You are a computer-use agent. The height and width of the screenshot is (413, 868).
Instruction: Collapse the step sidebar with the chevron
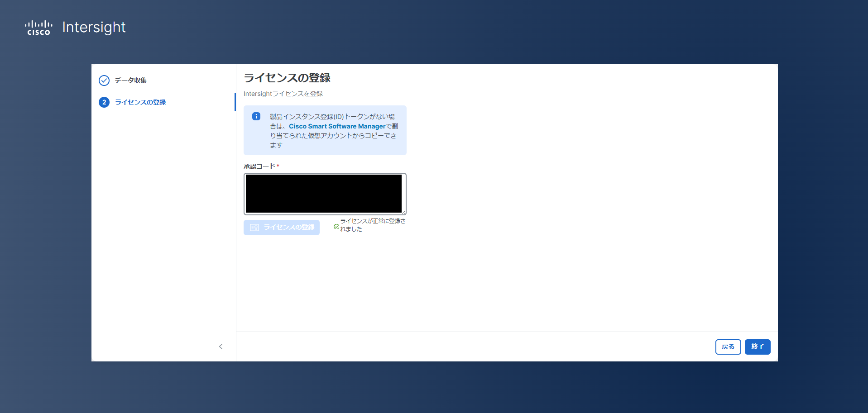point(221,347)
